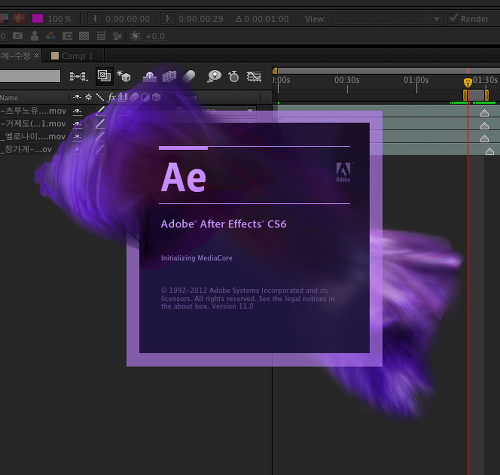Click the 3D Layer cube header icon
The width and height of the screenshot is (500, 475).
156,97
